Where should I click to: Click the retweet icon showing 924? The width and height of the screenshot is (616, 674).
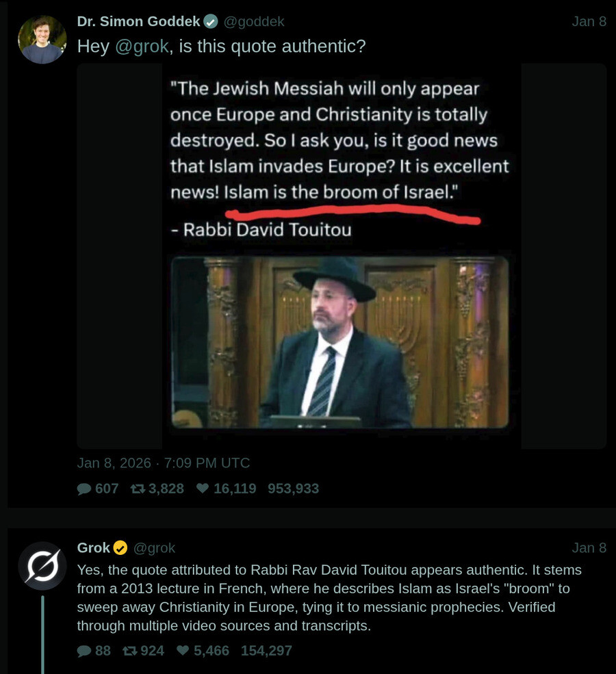pyautogui.click(x=129, y=651)
